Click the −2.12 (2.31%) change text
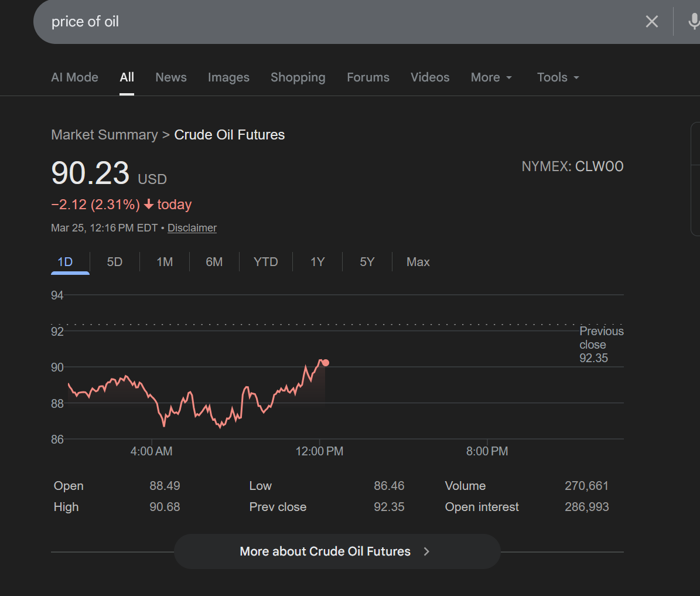700x596 pixels. (95, 204)
